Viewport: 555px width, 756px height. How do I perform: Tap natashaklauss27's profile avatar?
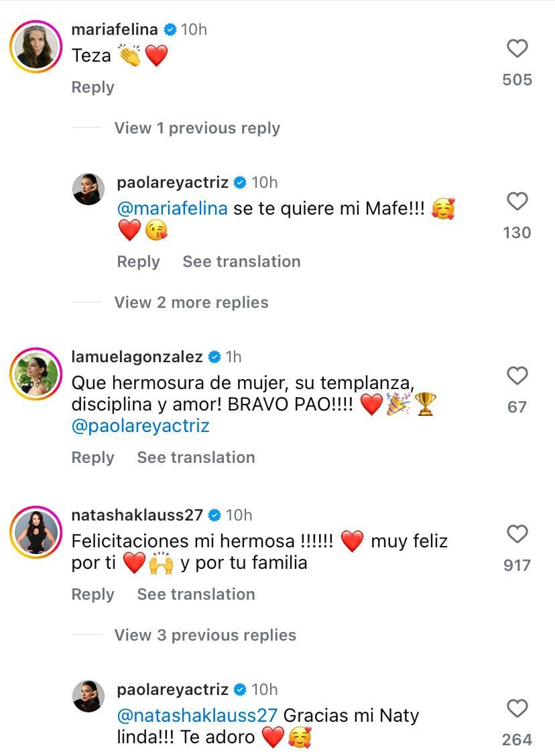36,532
